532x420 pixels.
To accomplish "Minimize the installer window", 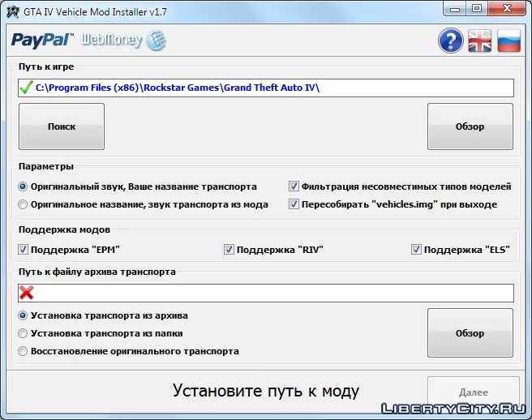I will pyautogui.click(x=455, y=9).
